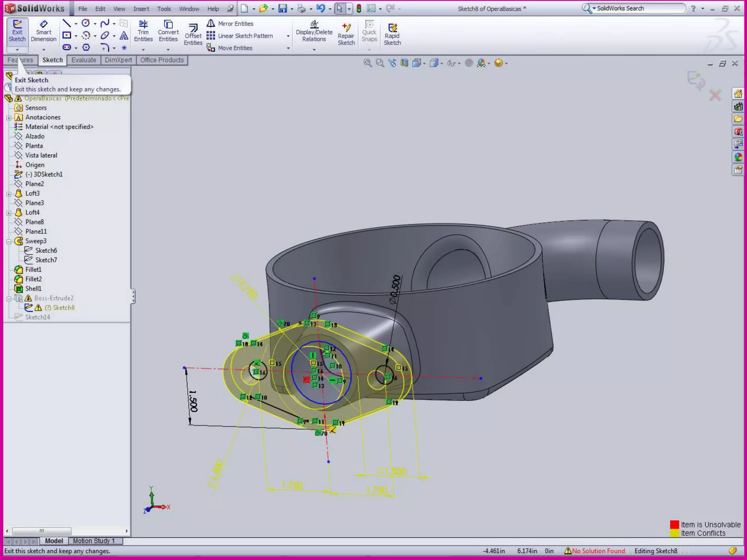Screen dimensions: 747x560
Task: Collapse the Sweep3 feature node
Action: [x=9, y=241]
